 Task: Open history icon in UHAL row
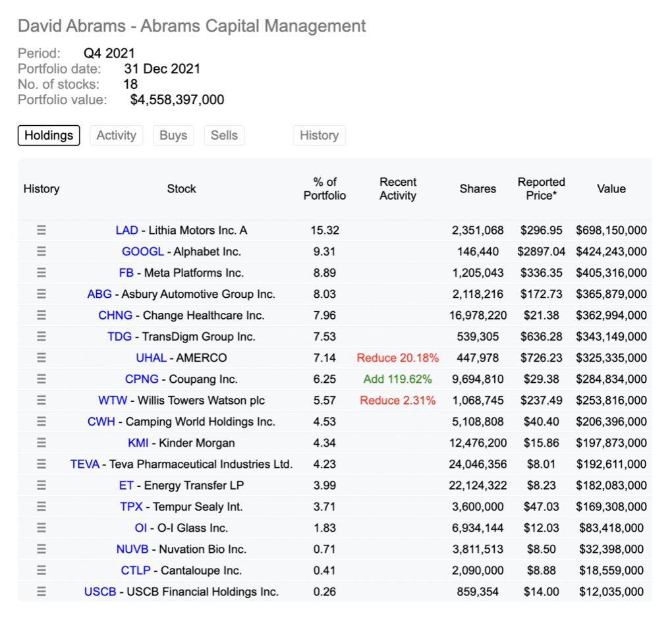tap(41, 358)
